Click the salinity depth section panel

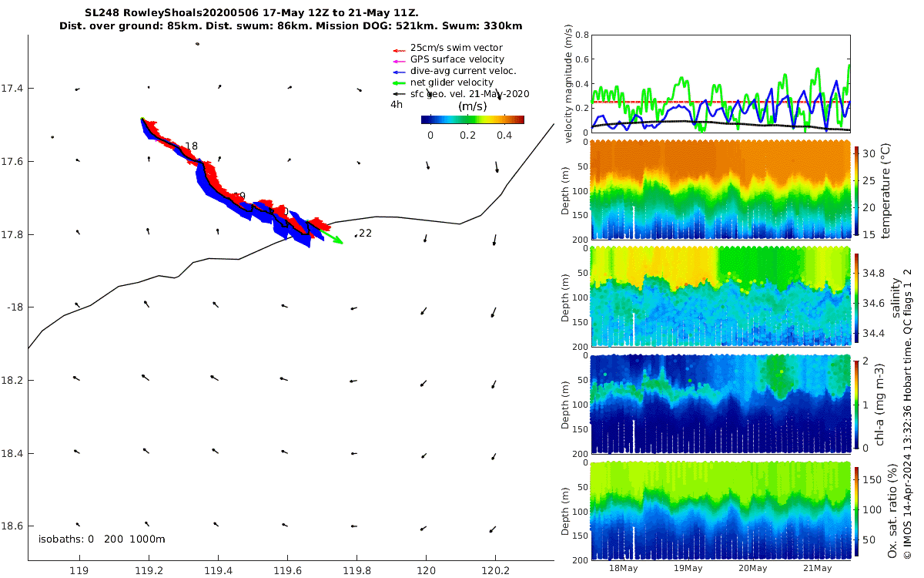pyautogui.click(x=720, y=296)
